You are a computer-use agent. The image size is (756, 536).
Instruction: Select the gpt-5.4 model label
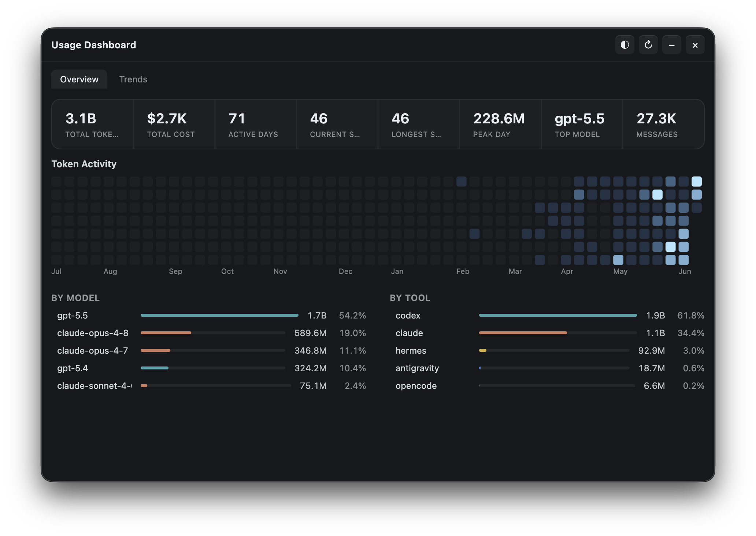point(73,368)
